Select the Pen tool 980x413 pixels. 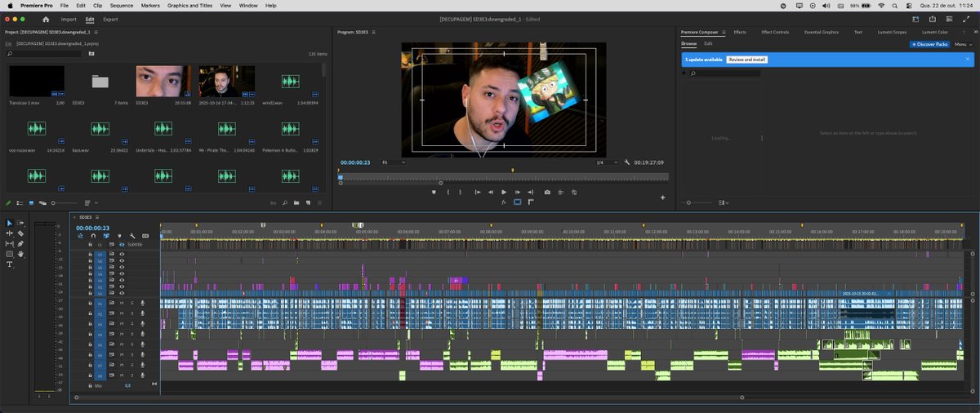[x=20, y=243]
